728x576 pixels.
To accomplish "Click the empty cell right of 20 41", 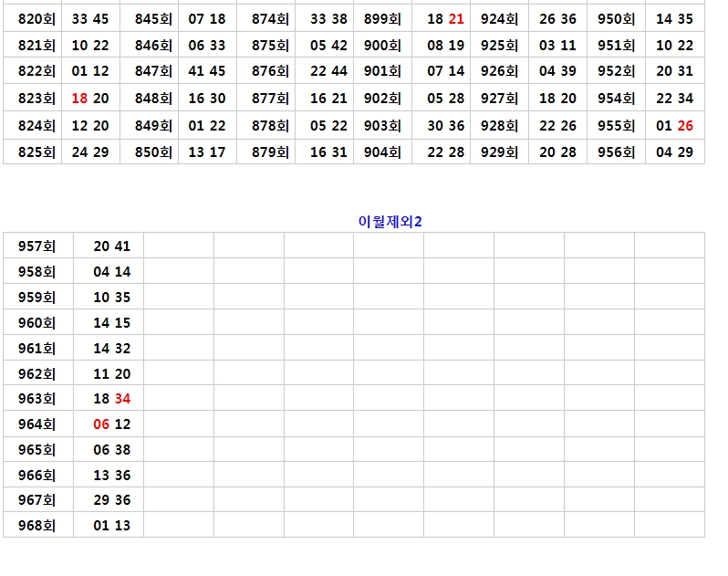I will point(179,246).
